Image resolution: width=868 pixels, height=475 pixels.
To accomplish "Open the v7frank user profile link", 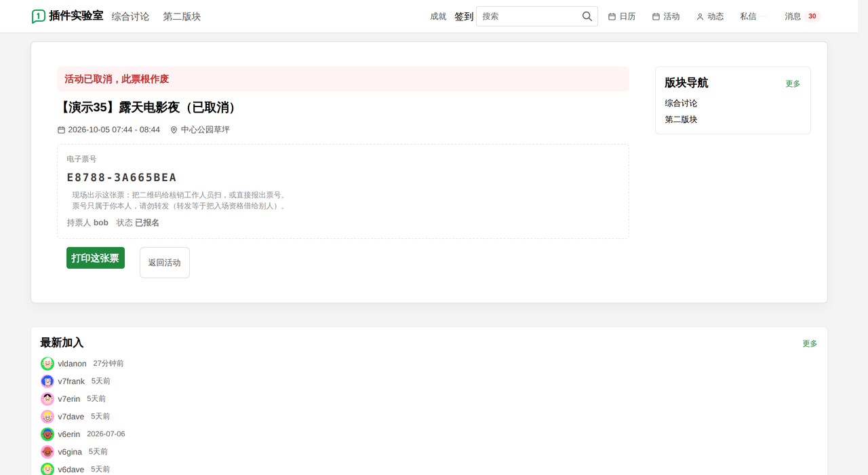I will coord(71,381).
